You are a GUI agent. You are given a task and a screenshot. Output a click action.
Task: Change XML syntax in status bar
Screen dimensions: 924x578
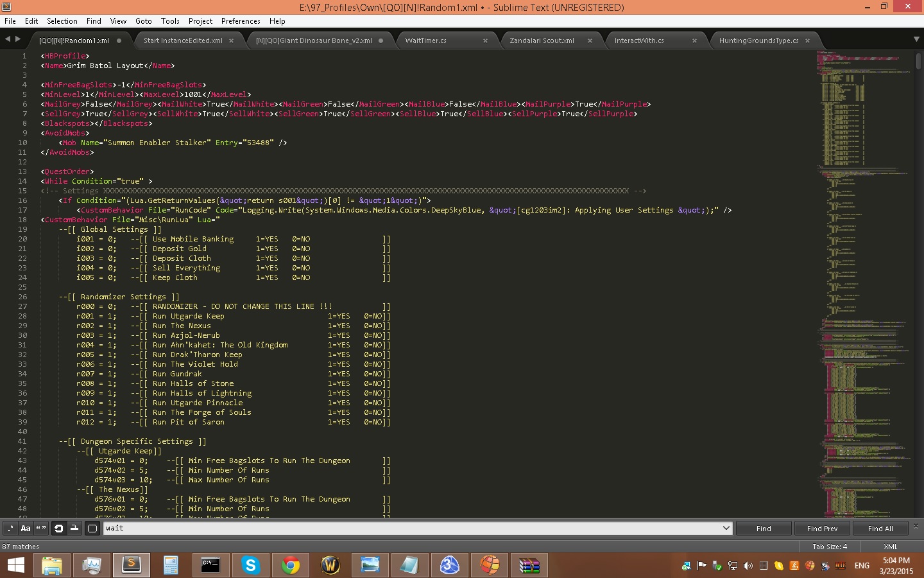pos(890,547)
